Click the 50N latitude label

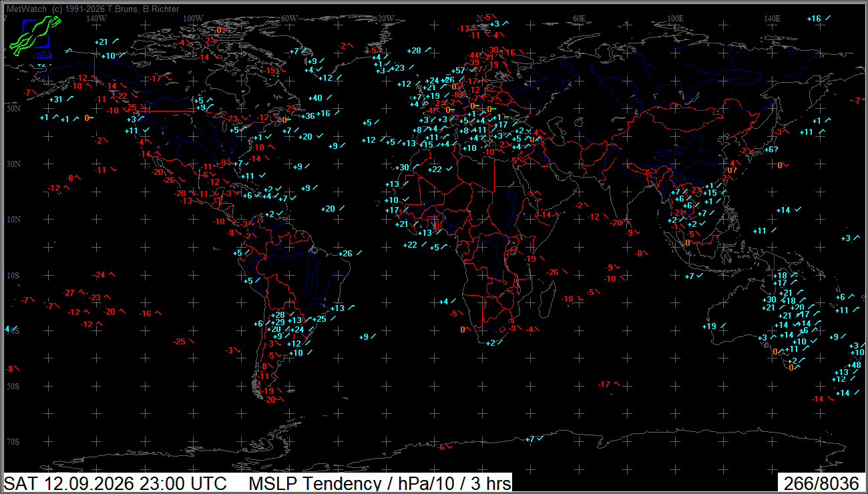coord(12,107)
